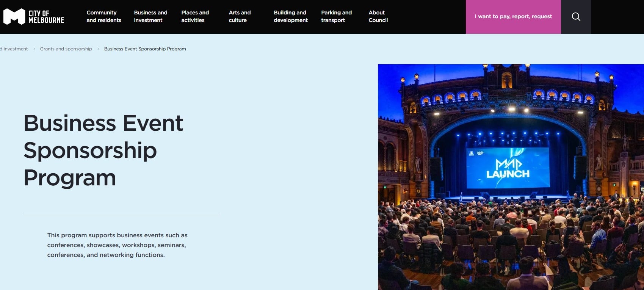Click I want to pay, report, request
Image resolution: width=644 pixels, height=290 pixels.
click(x=513, y=17)
